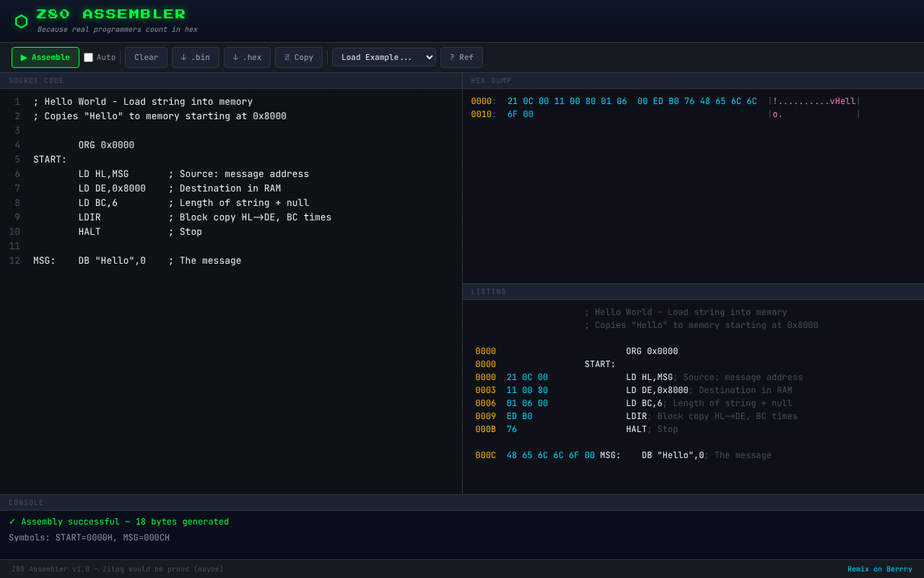Screen dimensions: 924x578
Task: Click source line "LD DE,0x8000"
Action: point(112,189)
